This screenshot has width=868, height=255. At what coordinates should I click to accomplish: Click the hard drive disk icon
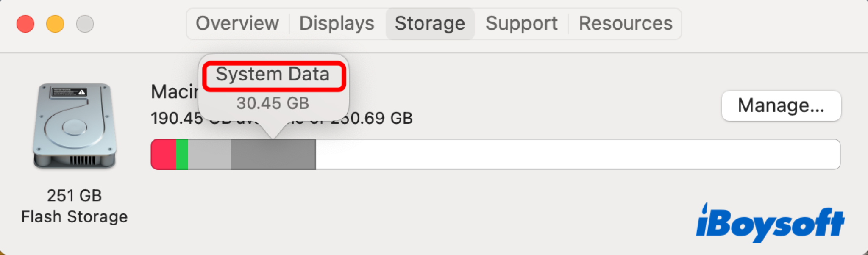click(x=75, y=126)
